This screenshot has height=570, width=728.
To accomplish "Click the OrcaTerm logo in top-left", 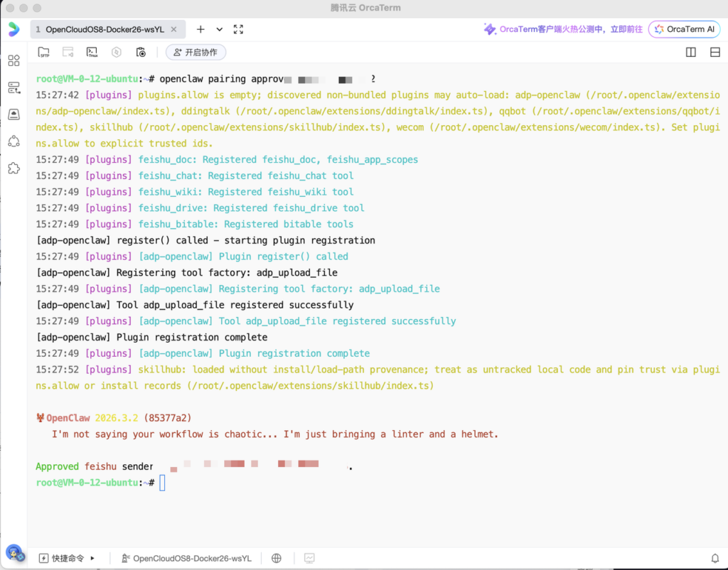I will point(14,29).
